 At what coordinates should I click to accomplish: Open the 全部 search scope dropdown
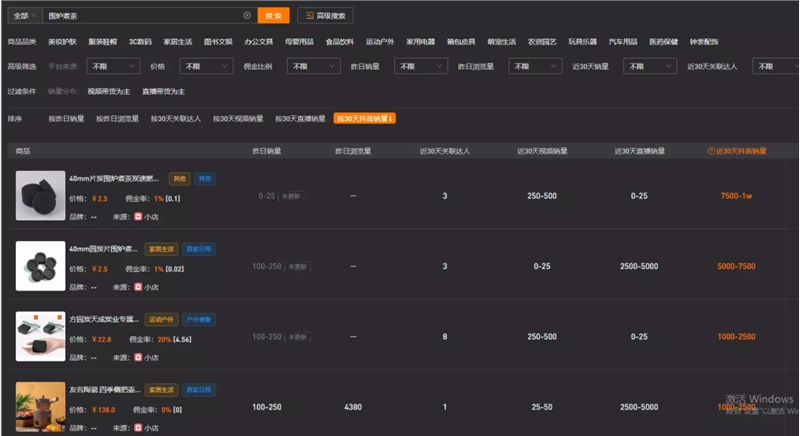tap(26, 16)
